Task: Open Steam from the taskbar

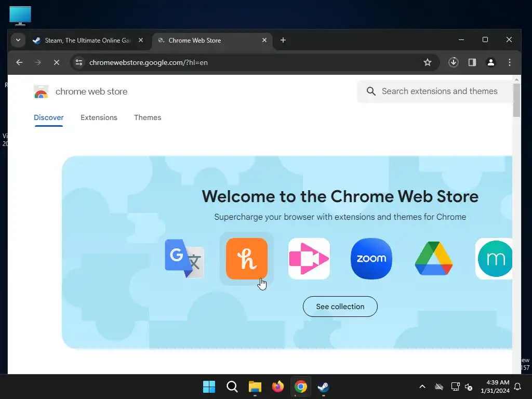Action: pyautogui.click(x=323, y=387)
